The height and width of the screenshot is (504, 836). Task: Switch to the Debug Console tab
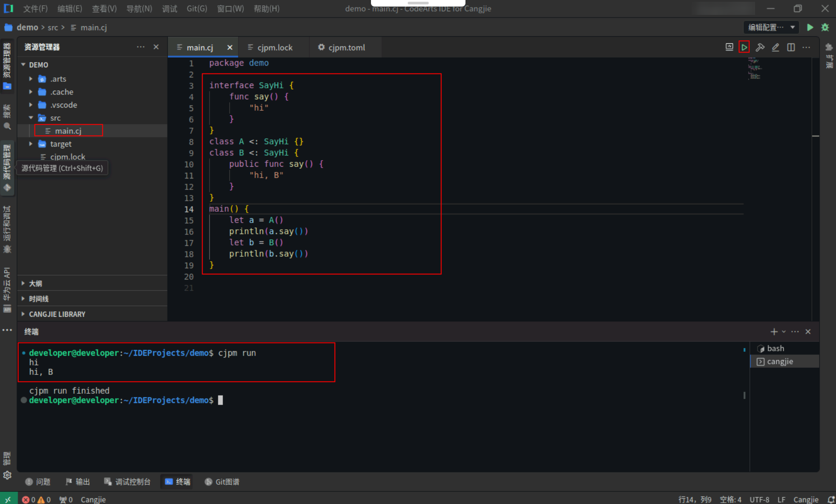(x=127, y=482)
